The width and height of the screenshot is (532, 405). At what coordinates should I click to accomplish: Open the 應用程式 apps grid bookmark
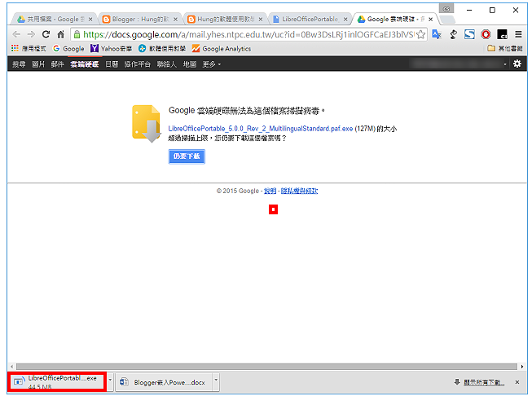[29, 49]
